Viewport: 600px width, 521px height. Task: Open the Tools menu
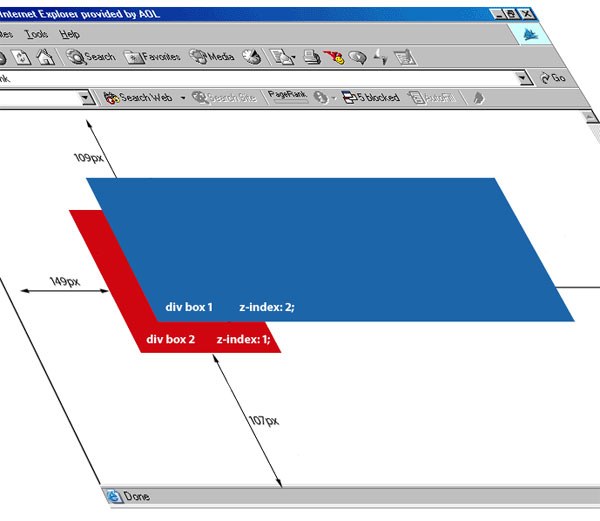point(36,34)
